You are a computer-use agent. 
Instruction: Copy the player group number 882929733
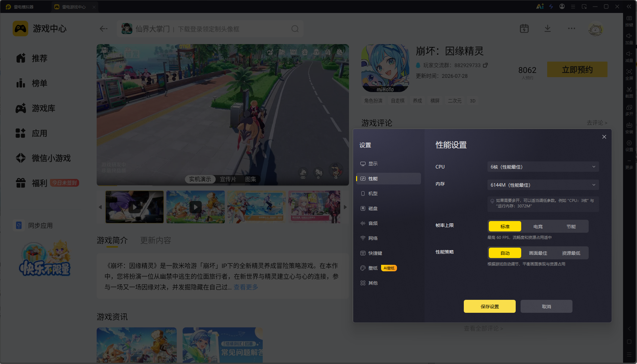click(485, 65)
